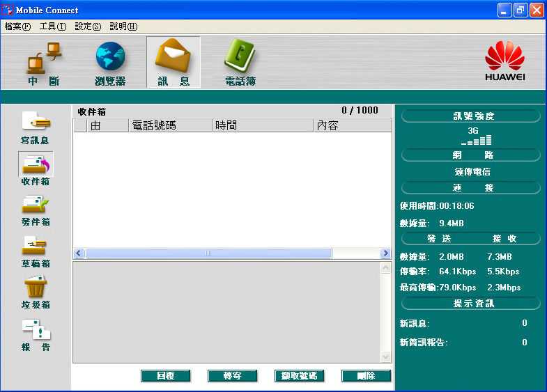
Task: Click the 連接 panel header
Action: 471,188
